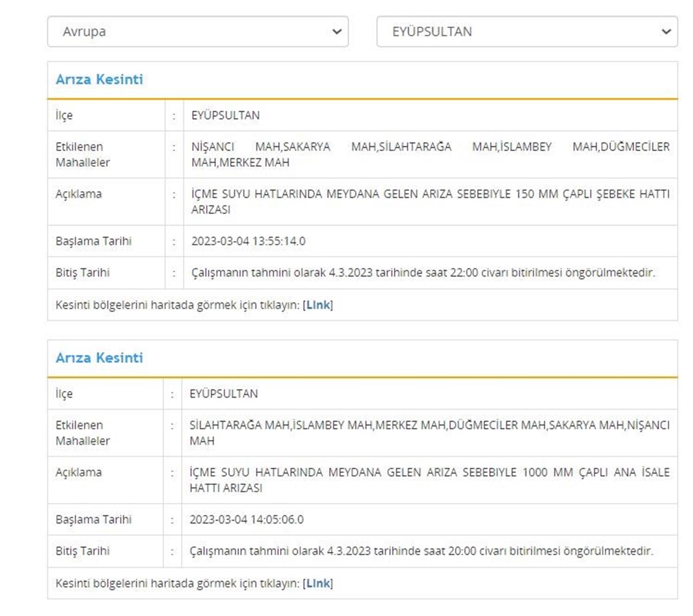
Task: Click EYÜPSULTAN value in first outage table
Action: tap(226, 115)
